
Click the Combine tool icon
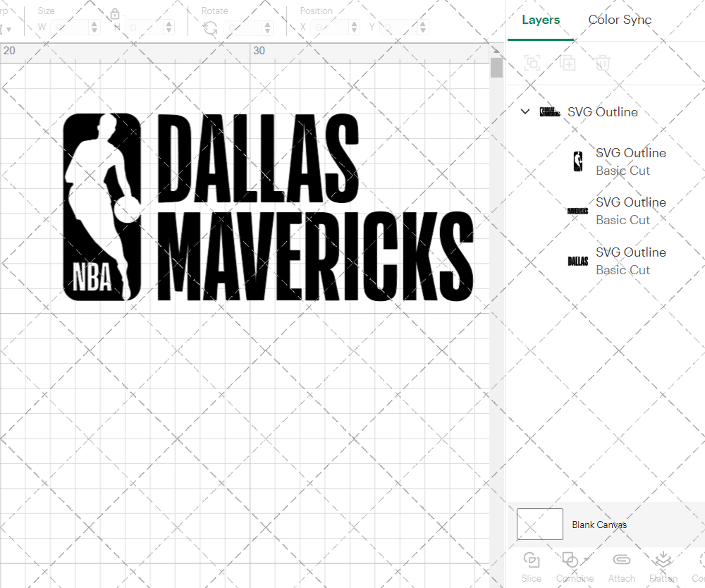click(571, 559)
